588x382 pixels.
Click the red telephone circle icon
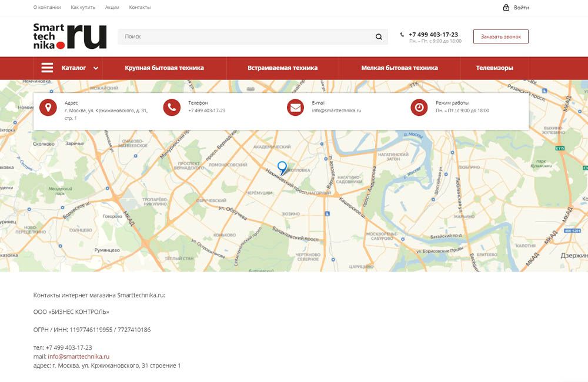coord(172,108)
